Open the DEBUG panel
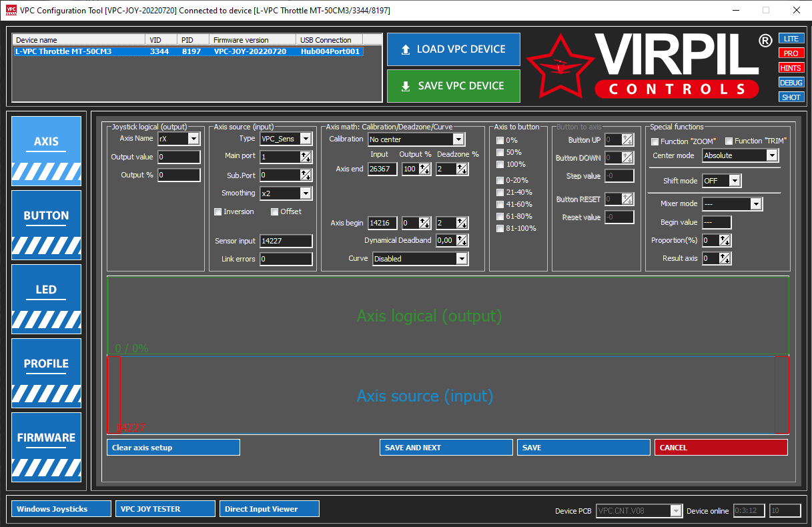Image resolution: width=812 pixels, height=527 pixels. 791,83
